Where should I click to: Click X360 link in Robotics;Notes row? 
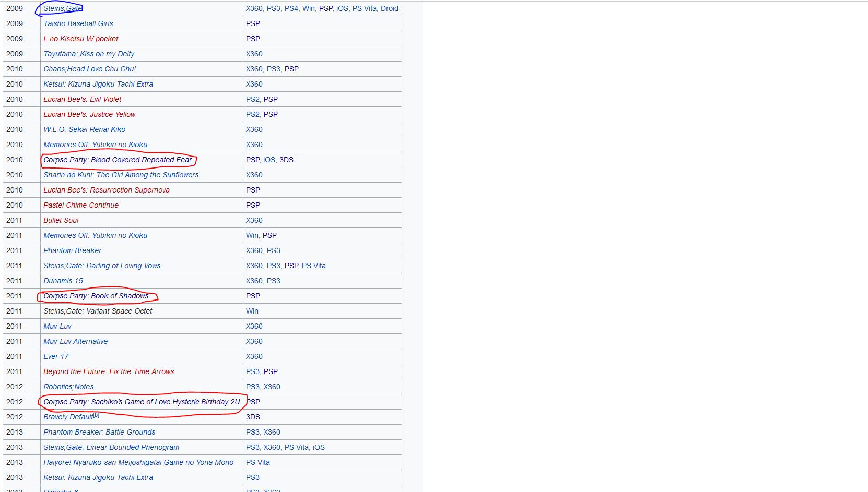pos(272,387)
